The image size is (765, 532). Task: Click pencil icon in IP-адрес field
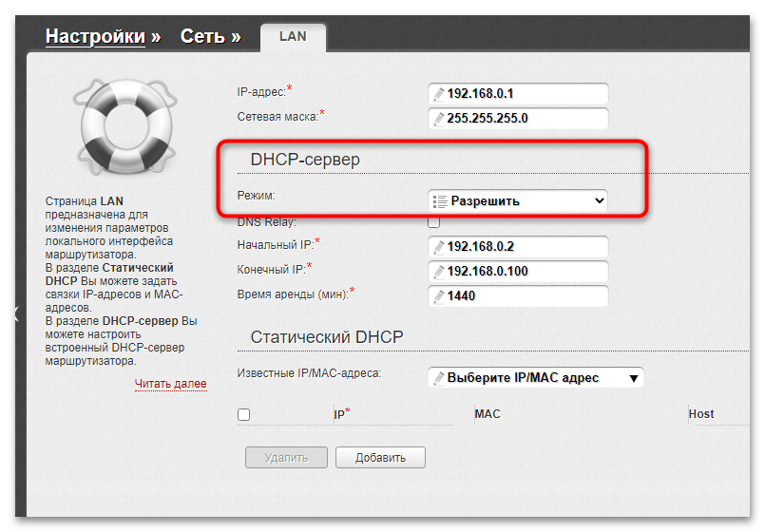438,94
